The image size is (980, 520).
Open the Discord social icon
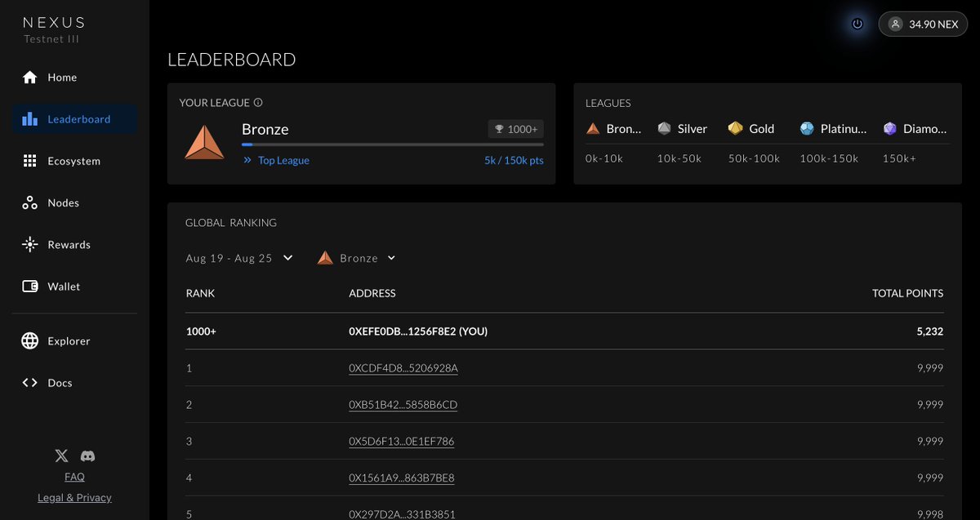tap(87, 456)
